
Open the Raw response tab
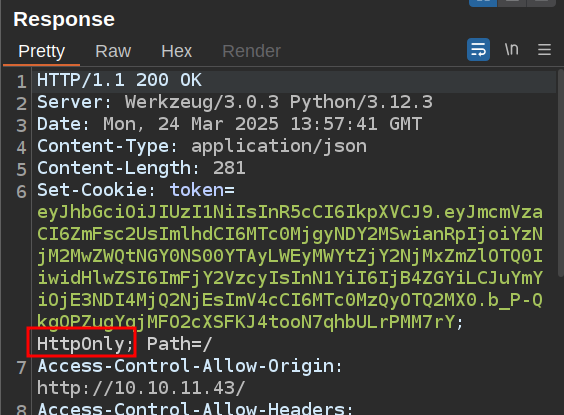(x=113, y=51)
